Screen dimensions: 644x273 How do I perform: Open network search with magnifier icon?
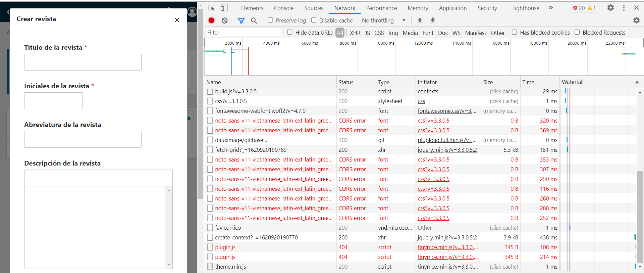tap(254, 20)
